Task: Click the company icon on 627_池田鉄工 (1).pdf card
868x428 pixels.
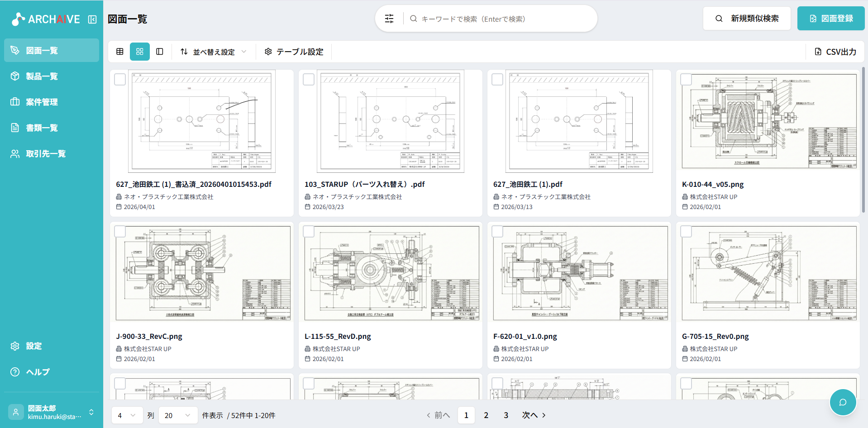Action: 496,197
